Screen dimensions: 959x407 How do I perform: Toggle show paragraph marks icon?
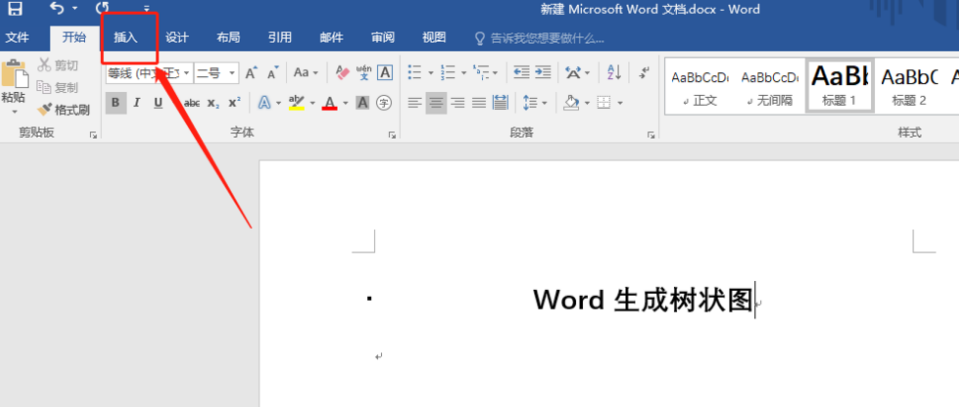[644, 73]
